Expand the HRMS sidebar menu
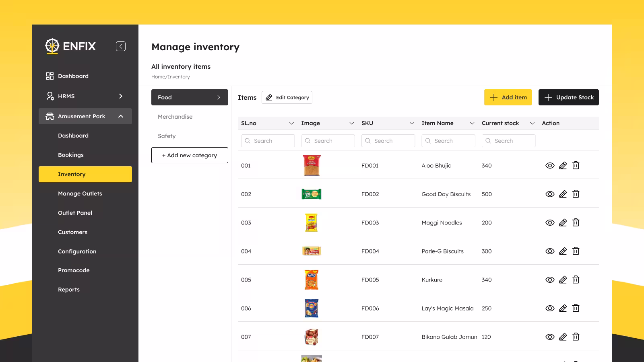 point(120,96)
